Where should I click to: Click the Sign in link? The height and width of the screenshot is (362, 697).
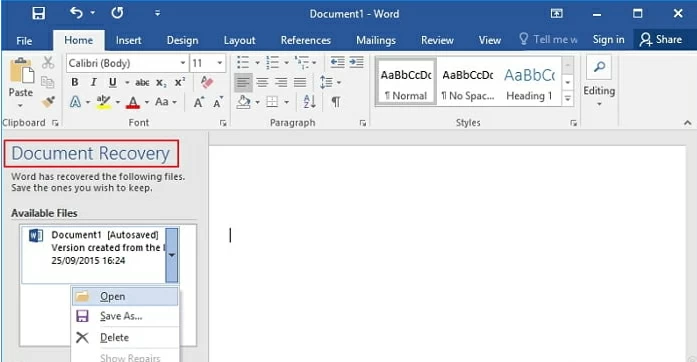609,40
